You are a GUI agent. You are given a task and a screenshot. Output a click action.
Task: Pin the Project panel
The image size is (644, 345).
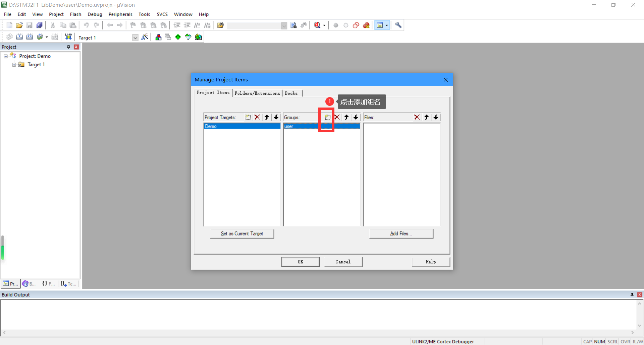click(69, 47)
